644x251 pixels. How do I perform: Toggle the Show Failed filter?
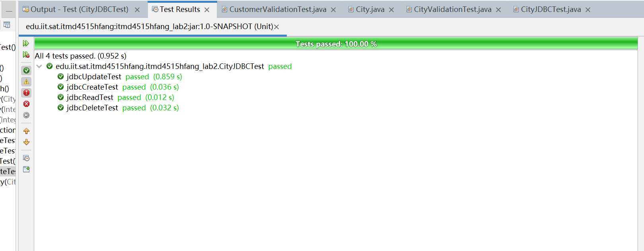(26, 93)
